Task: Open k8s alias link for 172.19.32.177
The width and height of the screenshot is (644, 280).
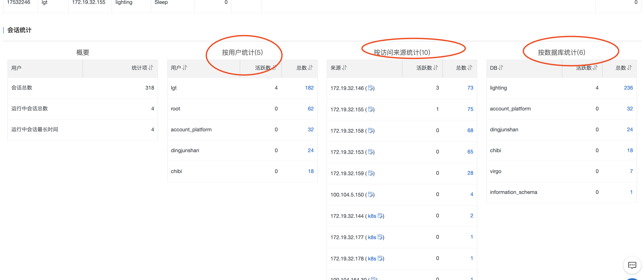Action: (x=372, y=237)
